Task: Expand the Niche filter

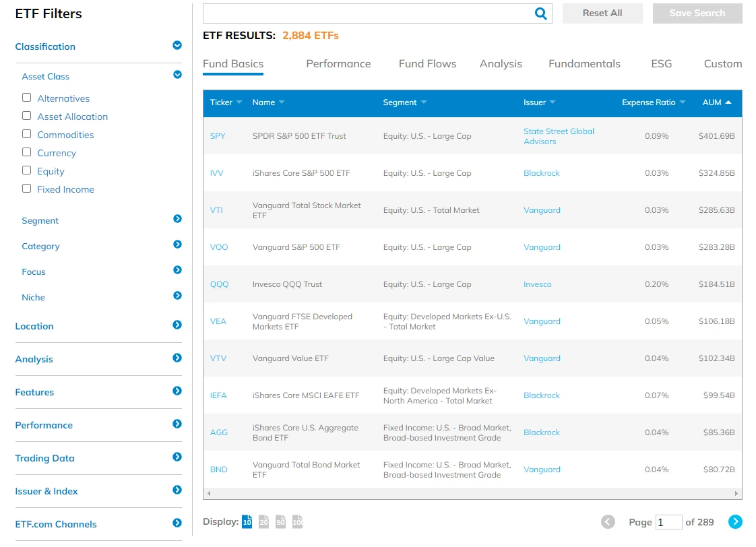Action: (x=177, y=296)
